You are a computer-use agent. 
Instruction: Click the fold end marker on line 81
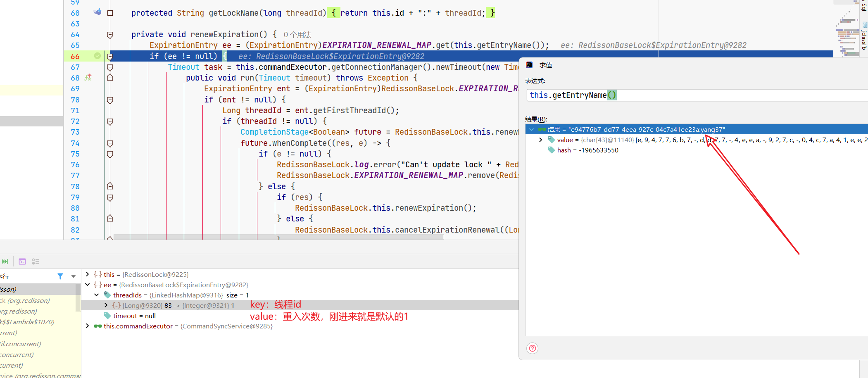click(110, 219)
